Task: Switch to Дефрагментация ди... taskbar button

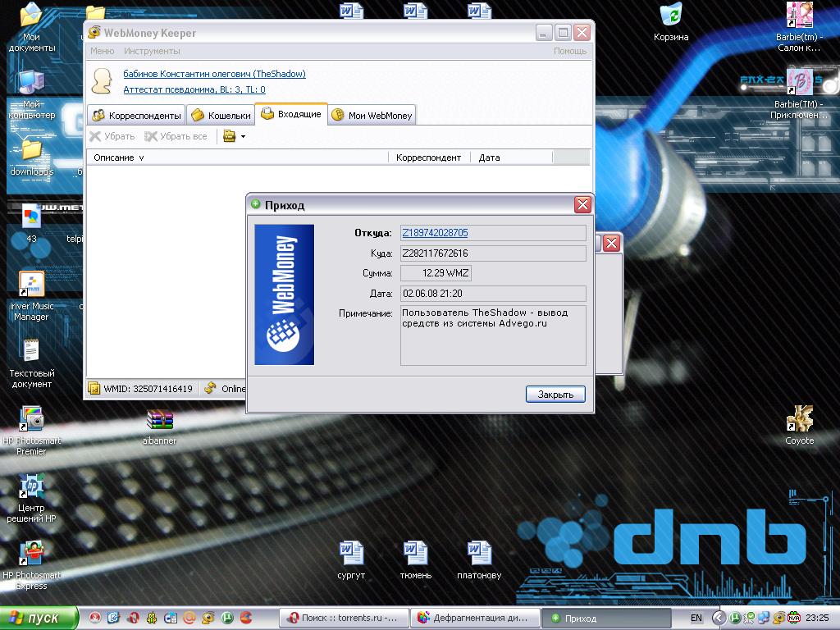Action: [x=475, y=619]
